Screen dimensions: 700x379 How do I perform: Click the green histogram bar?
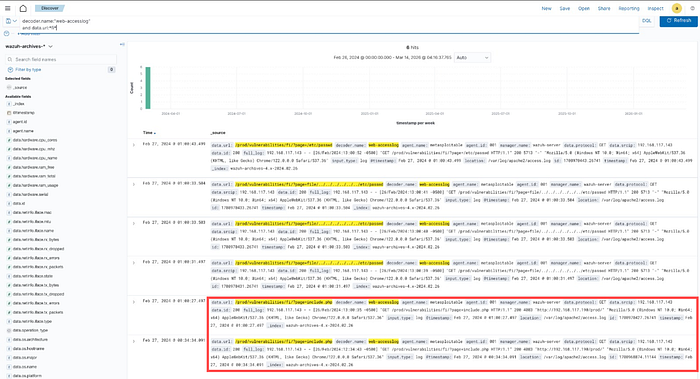[148, 88]
